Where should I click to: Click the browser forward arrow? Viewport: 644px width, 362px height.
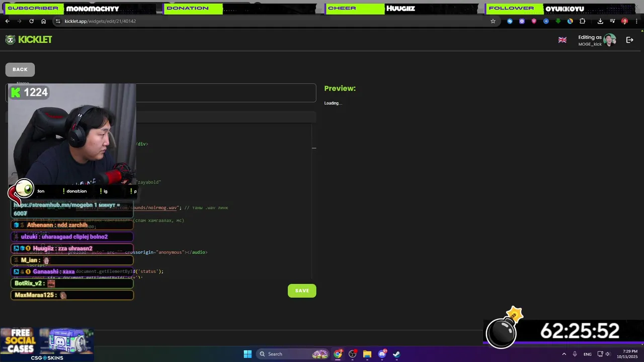click(x=19, y=21)
